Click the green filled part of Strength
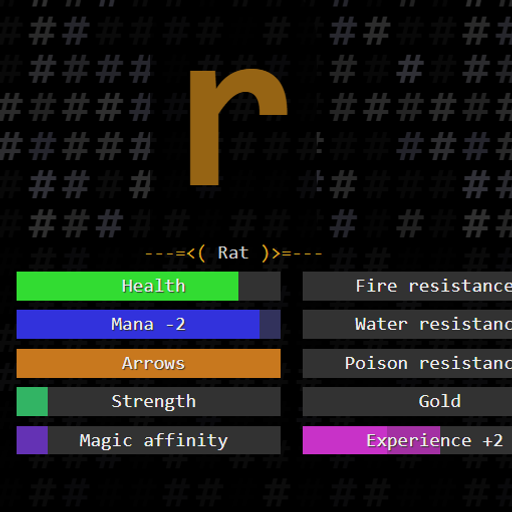 tap(32, 401)
